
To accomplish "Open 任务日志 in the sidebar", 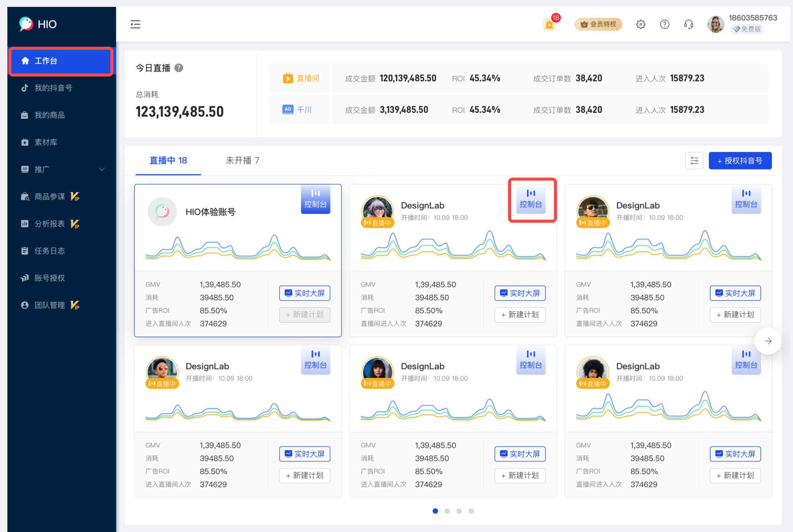I will 49,251.
